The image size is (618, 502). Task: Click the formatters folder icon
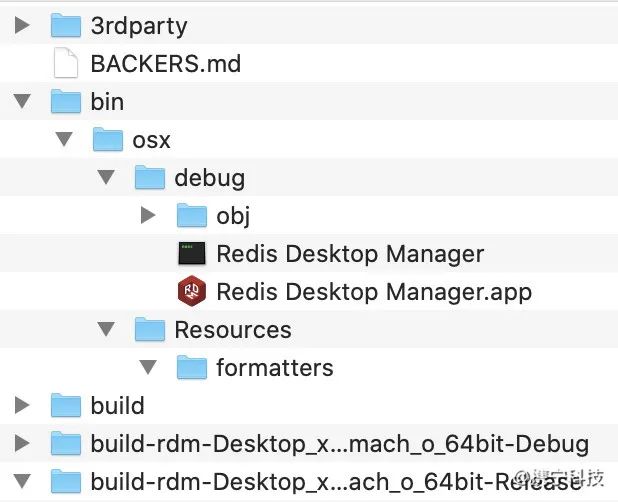[192, 367]
